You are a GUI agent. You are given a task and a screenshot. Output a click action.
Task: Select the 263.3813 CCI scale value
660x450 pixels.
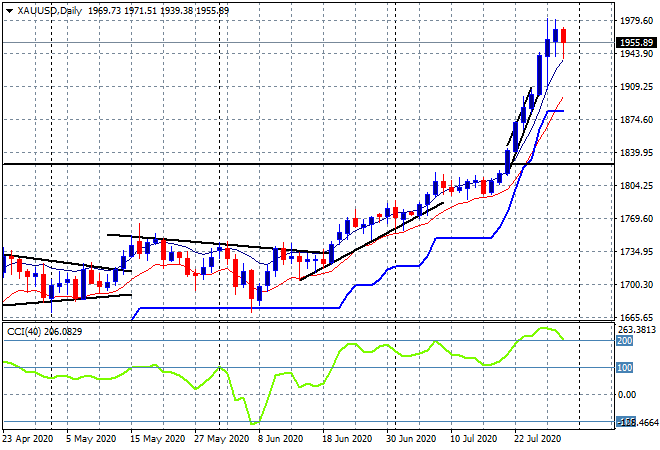(637, 330)
